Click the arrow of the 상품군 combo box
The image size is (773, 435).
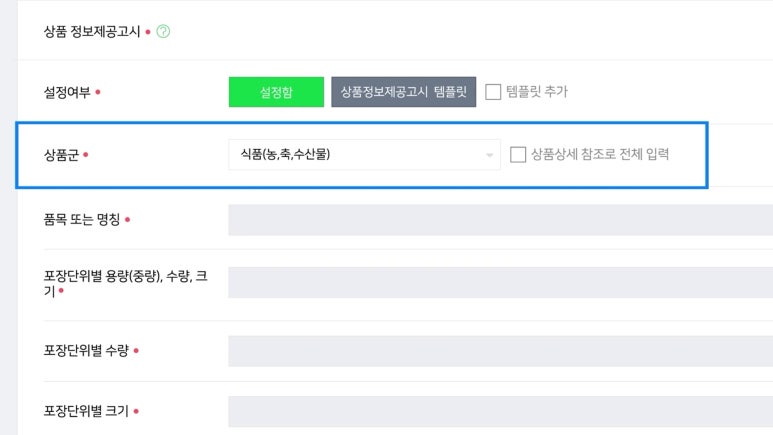click(490, 155)
